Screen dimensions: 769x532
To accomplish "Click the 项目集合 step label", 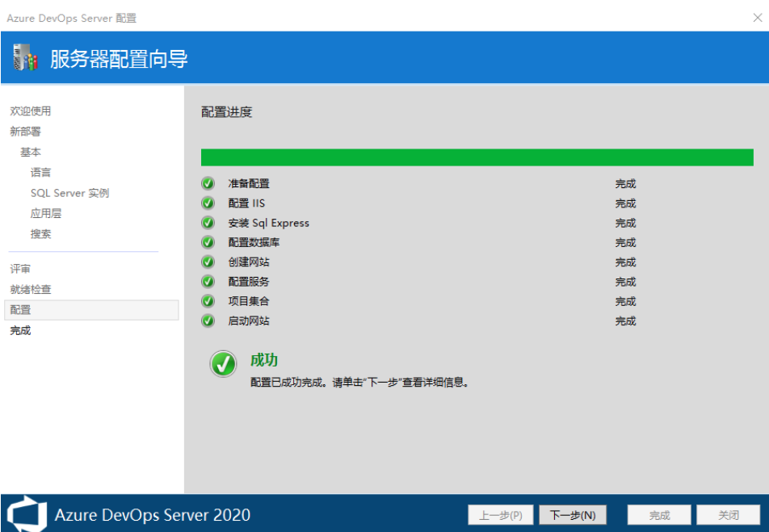I will coord(249,301).
